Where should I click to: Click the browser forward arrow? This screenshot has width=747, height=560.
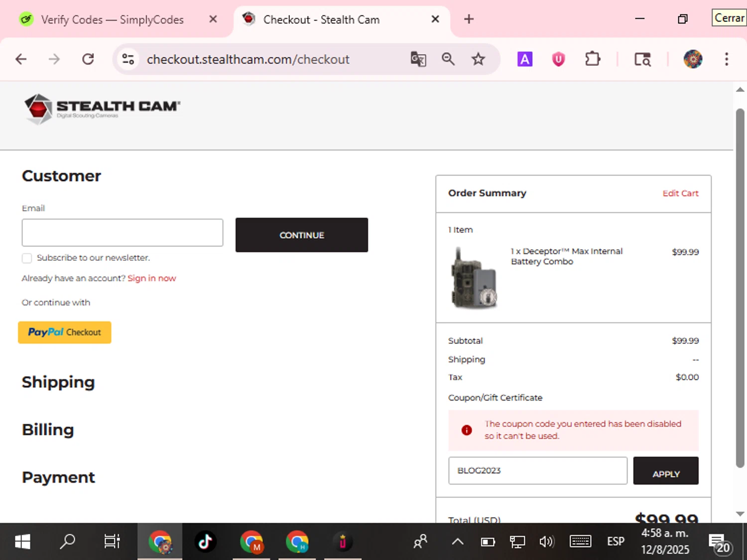[54, 59]
